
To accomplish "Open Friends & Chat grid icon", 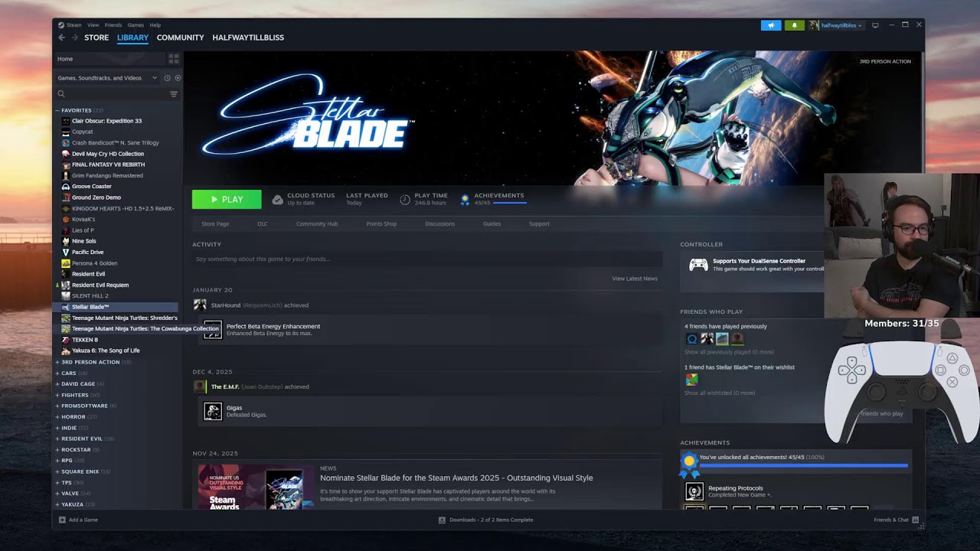I will point(916,520).
